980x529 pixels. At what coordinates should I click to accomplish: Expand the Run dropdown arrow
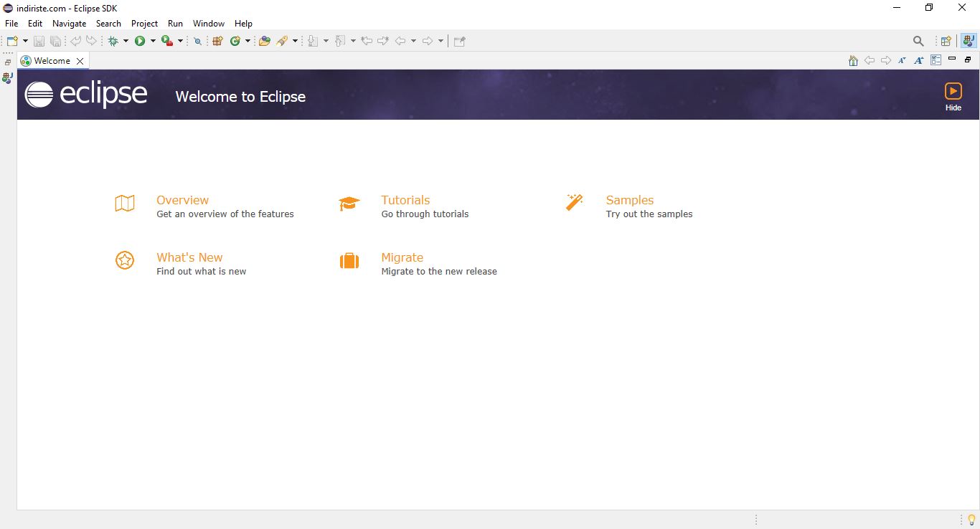153,42
